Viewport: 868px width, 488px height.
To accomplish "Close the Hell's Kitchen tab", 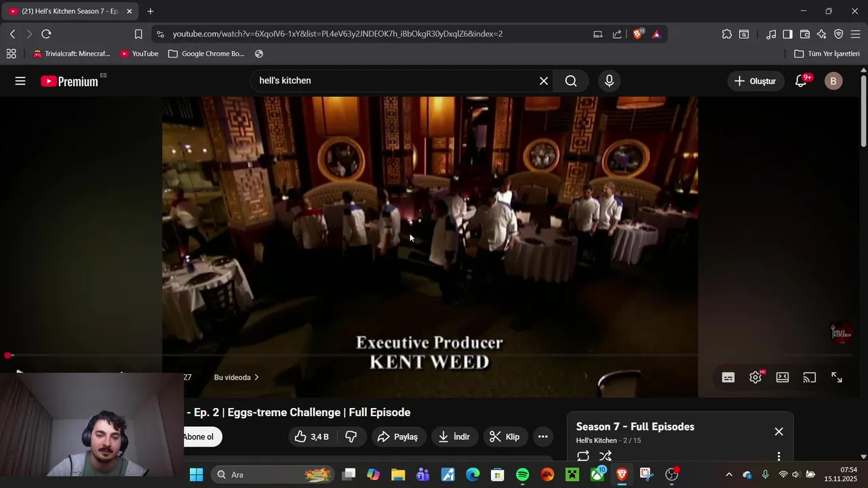I will click(x=129, y=12).
